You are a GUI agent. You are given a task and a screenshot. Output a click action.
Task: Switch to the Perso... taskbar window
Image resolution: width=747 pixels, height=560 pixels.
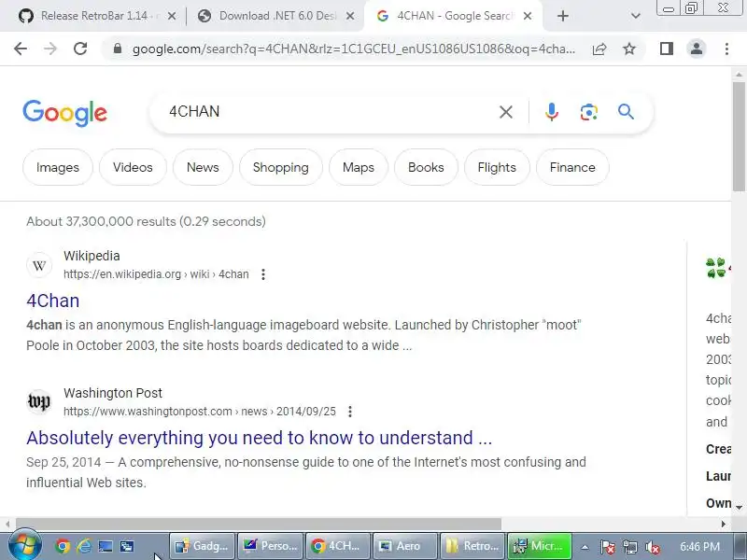pyautogui.click(x=270, y=546)
